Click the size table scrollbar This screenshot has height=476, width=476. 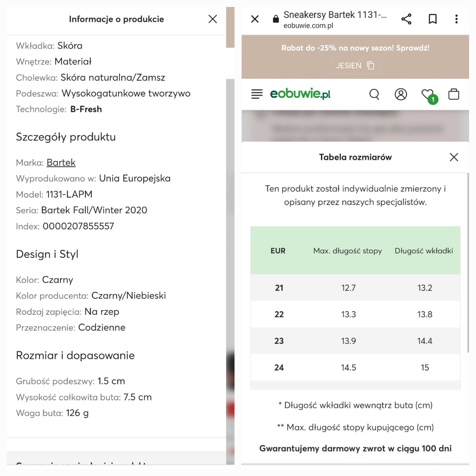tap(468, 263)
